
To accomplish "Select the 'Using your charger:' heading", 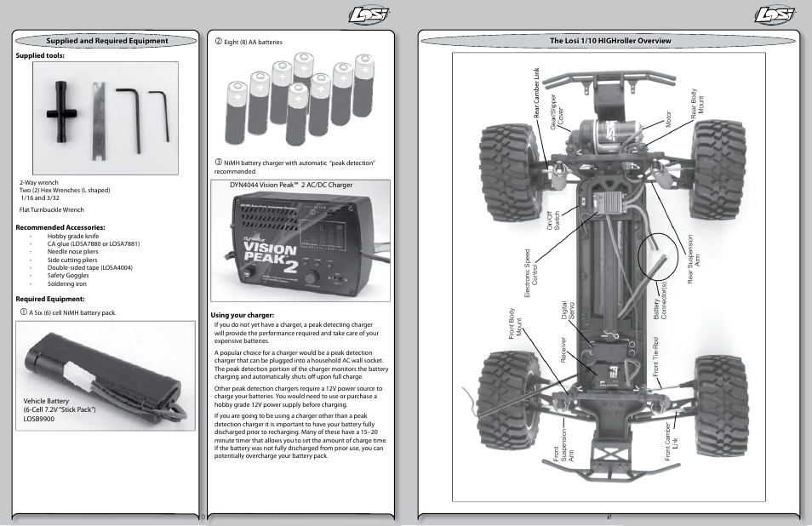I will [243, 315].
